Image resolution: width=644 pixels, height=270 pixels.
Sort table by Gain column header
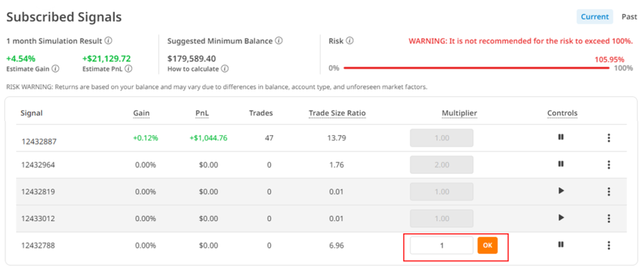click(142, 113)
